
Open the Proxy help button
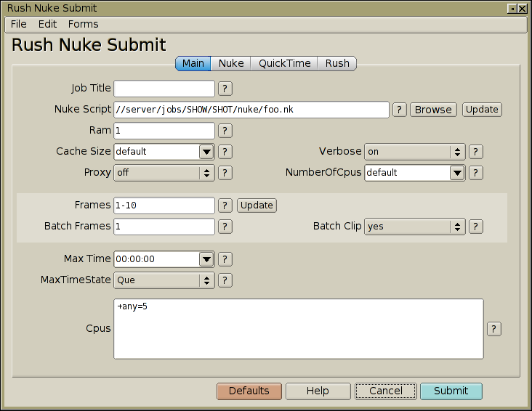(x=225, y=173)
